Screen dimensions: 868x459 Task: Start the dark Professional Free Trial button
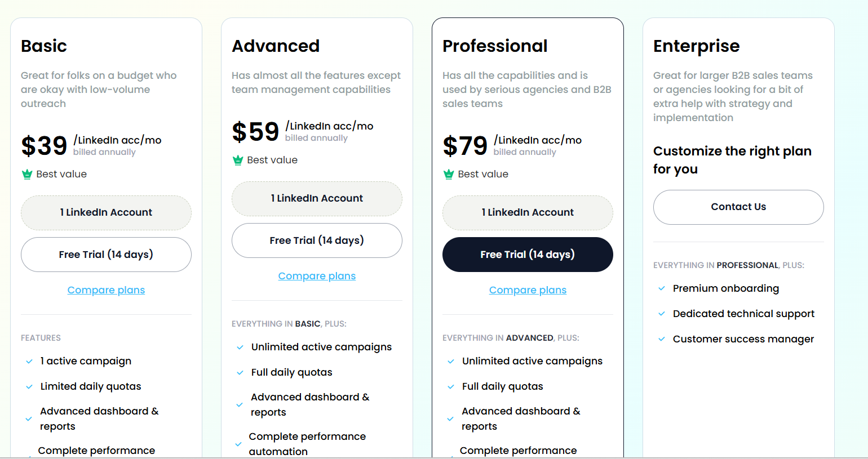528,255
